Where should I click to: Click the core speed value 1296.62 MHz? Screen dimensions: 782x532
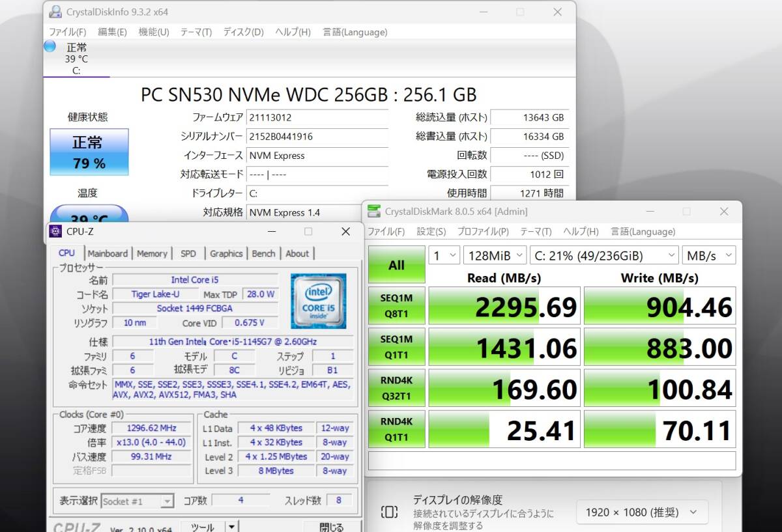[x=152, y=428]
